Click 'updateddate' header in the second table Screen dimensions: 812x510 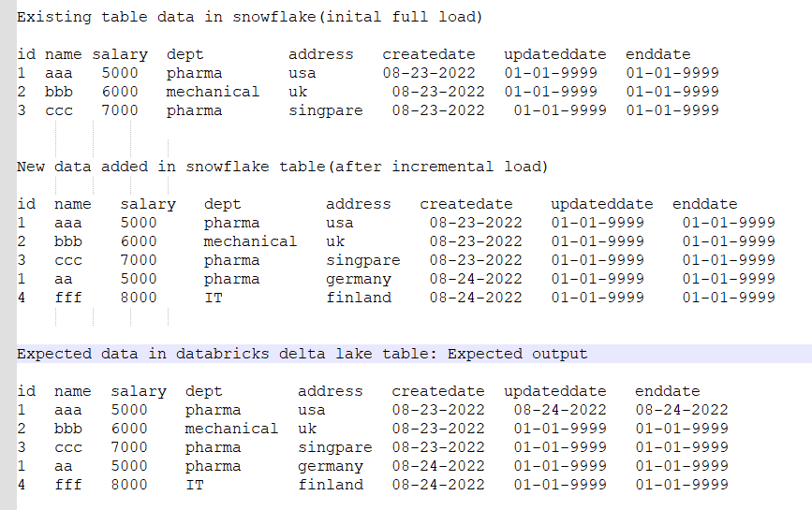pos(602,204)
